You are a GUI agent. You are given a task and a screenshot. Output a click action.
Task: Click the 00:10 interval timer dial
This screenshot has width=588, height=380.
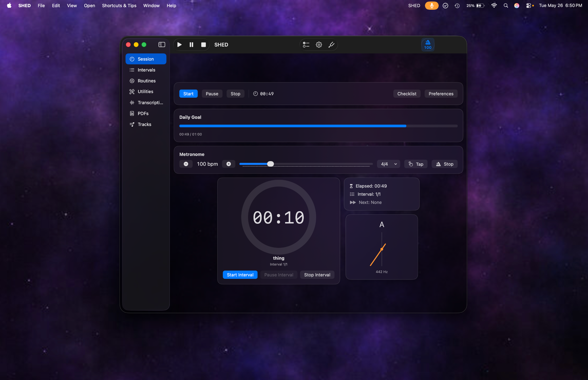point(278,217)
